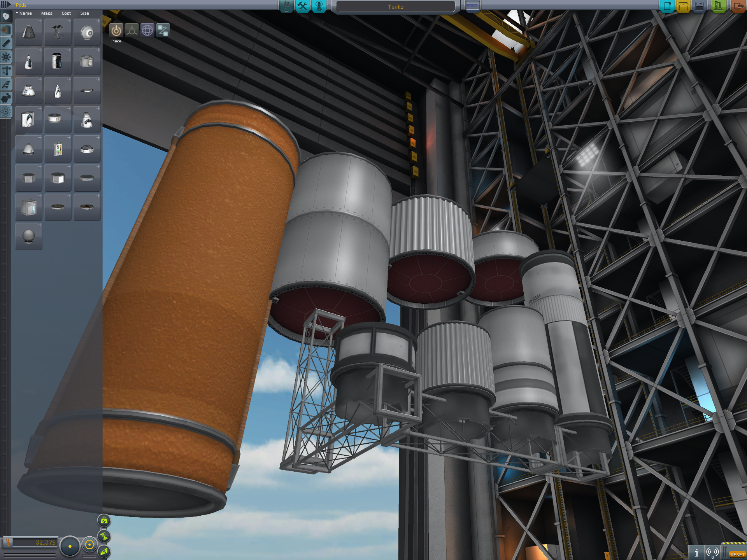Exit the editor with the orange exit icon
The width and height of the screenshot is (747, 560).
(x=738, y=6)
